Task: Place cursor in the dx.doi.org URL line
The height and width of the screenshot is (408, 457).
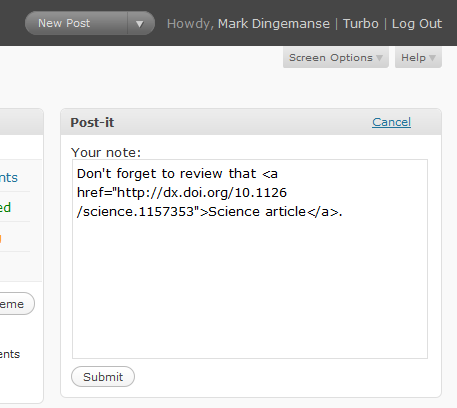Action: (x=182, y=193)
